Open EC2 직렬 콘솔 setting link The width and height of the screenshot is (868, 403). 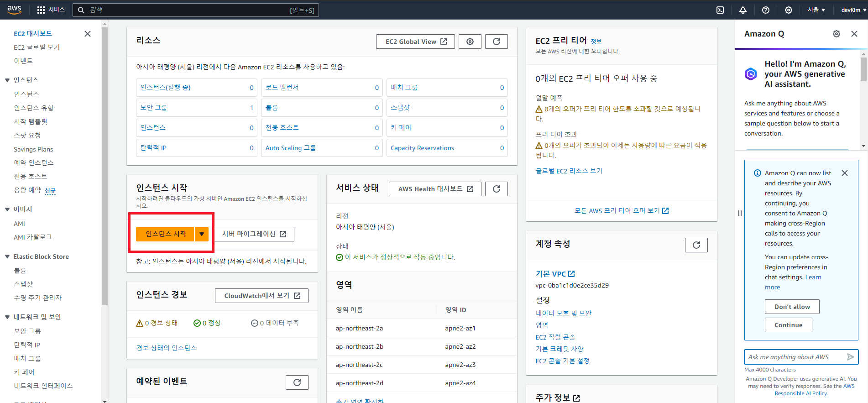555,337
